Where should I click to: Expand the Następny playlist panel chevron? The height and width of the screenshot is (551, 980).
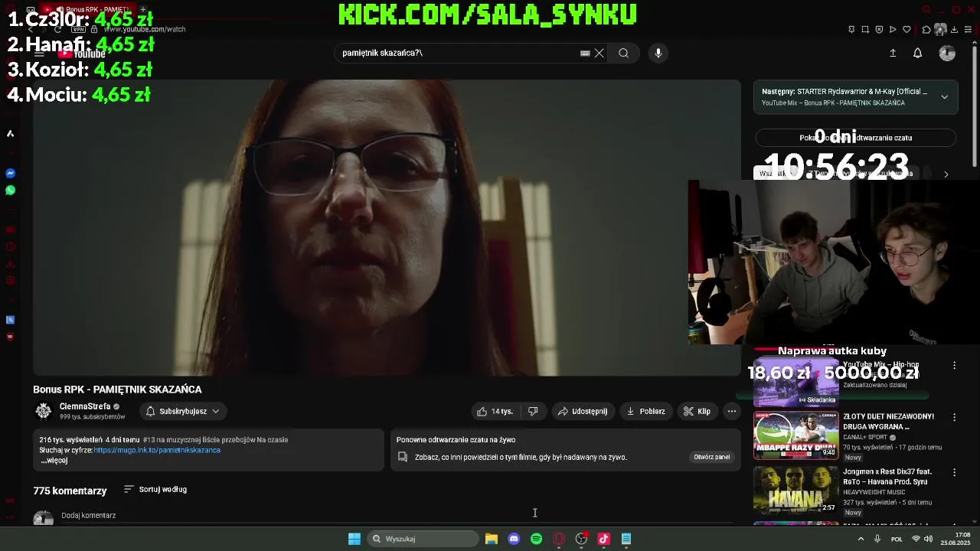tap(944, 97)
